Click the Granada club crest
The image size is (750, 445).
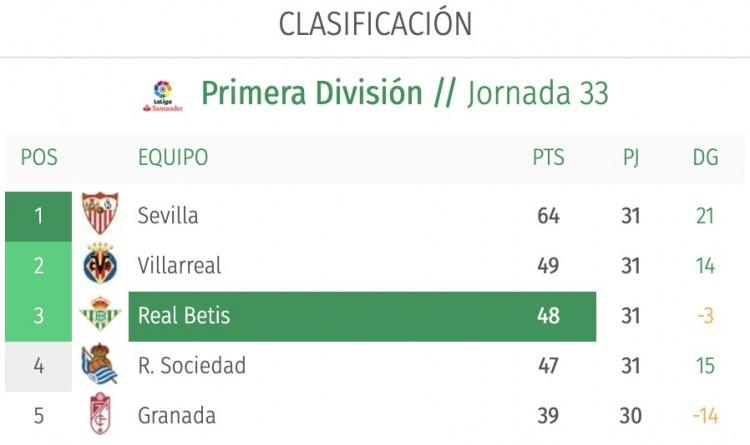pos(100,415)
